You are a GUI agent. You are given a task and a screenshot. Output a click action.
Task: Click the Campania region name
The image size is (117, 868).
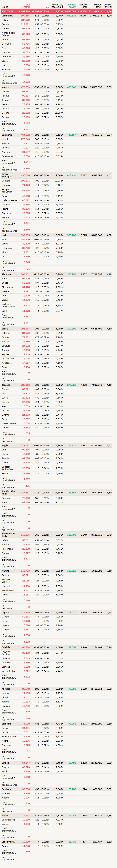pos(7,135)
